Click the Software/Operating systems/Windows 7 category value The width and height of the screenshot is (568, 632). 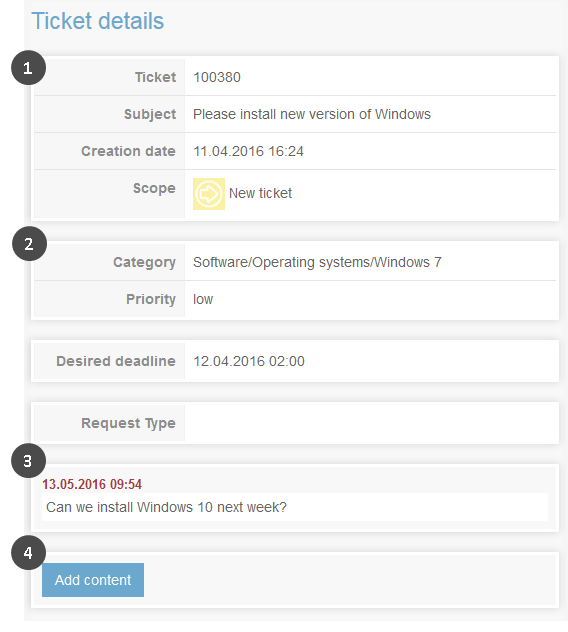(x=317, y=262)
